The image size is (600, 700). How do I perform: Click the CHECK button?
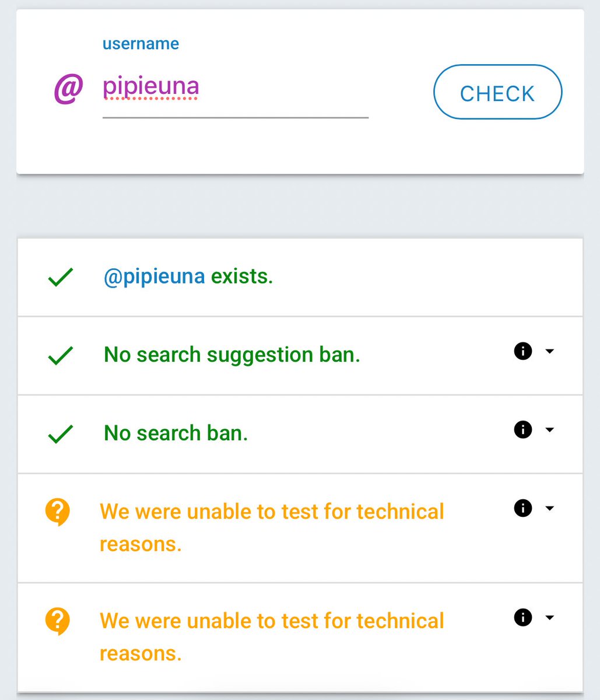[x=497, y=93]
